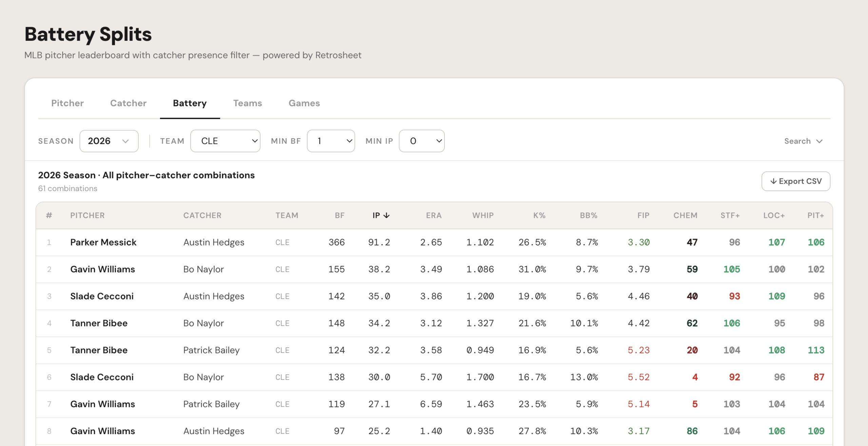Screen dimensions: 868x446
Task: Select the Gavin Williams–Austin Hedges row
Action: click(x=434, y=431)
